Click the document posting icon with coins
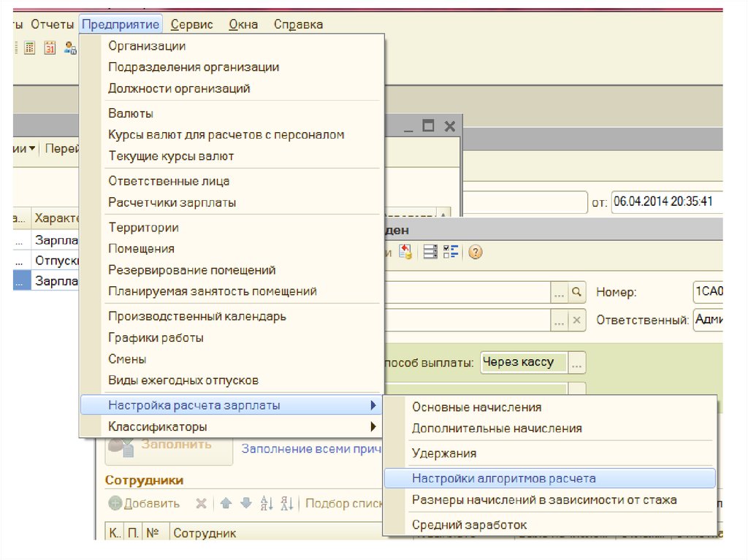 click(405, 253)
